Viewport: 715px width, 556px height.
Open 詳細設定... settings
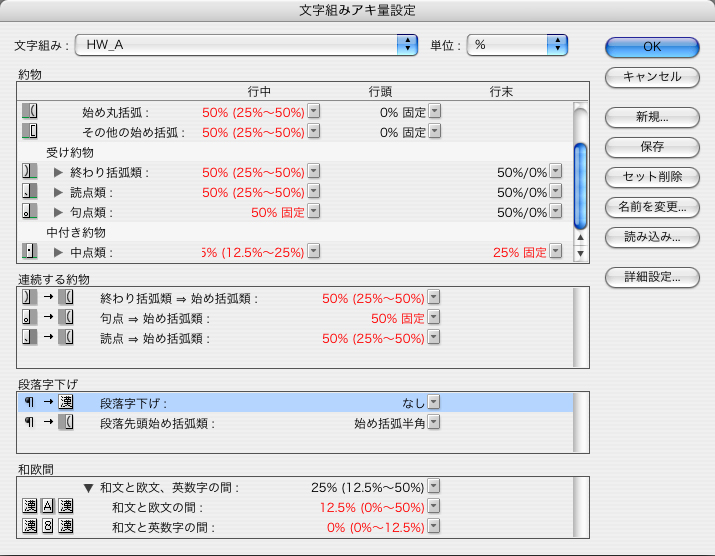[652, 277]
